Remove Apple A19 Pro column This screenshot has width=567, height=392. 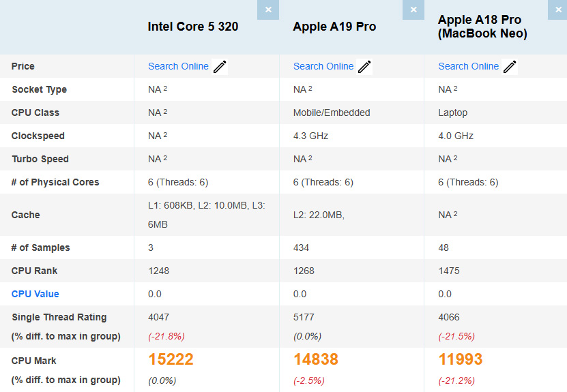[x=413, y=10]
